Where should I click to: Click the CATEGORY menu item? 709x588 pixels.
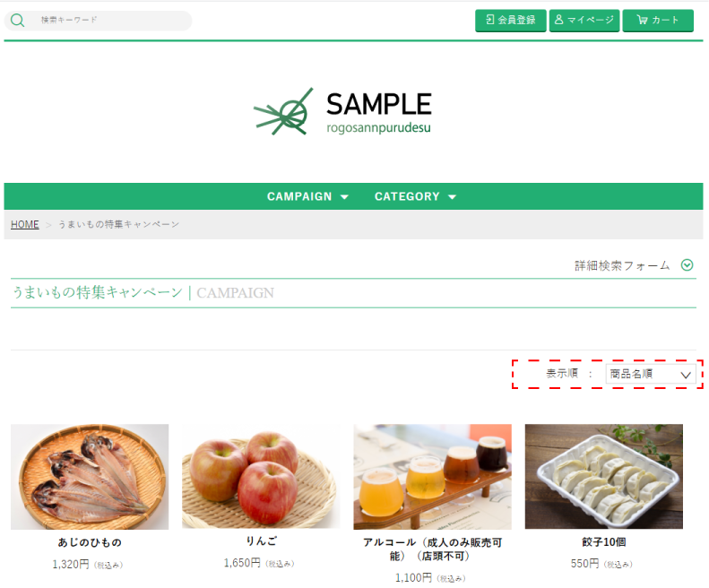coord(407,196)
